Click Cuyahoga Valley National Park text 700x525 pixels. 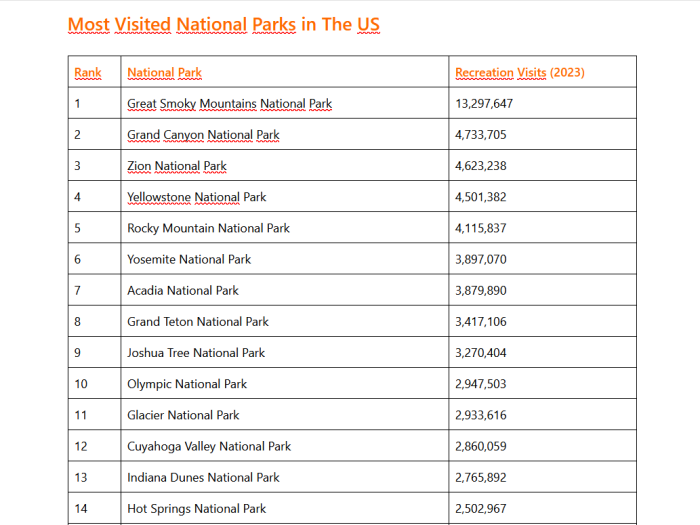coord(209,446)
